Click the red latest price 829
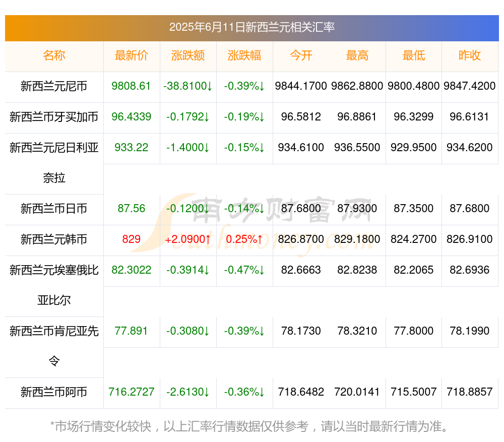 tap(131, 239)
